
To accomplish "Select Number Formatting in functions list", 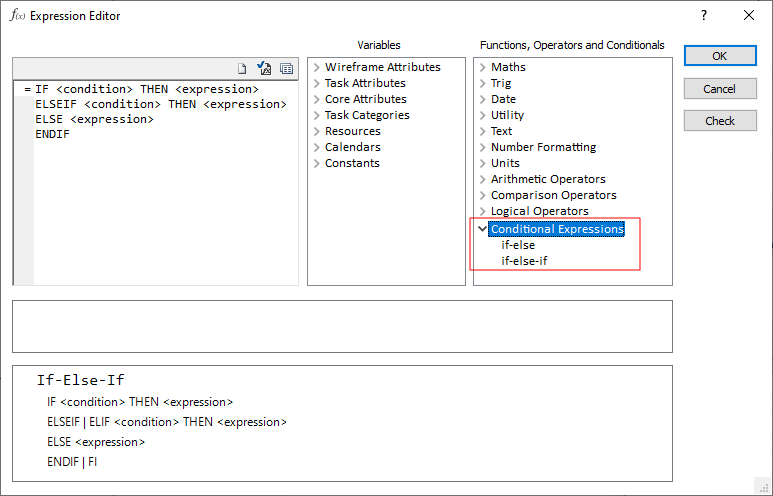I will (543, 147).
